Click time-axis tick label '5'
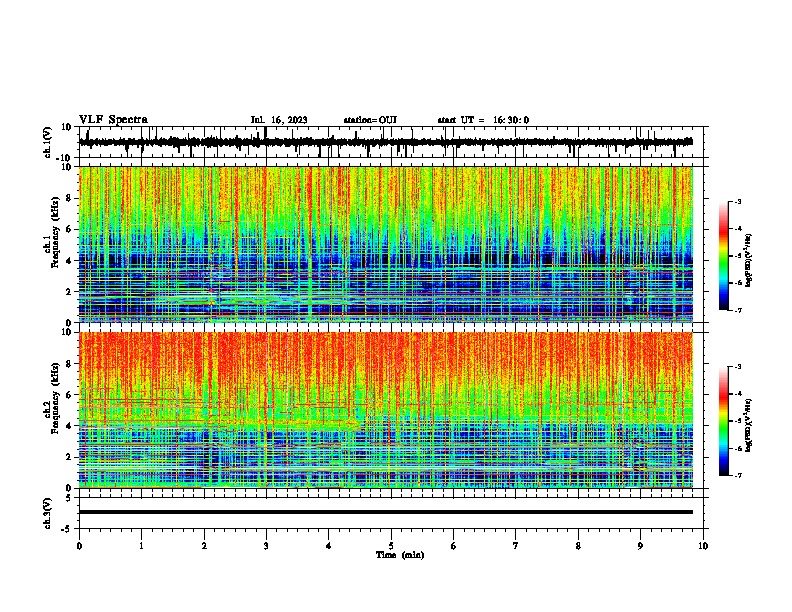This screenshot has width=792, height=612. pos(391,546)
